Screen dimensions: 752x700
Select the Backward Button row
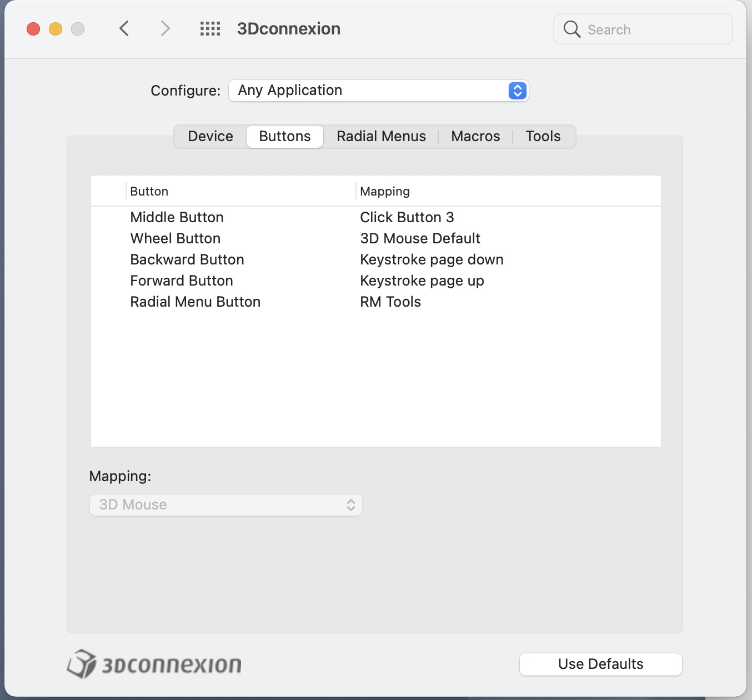point(376,259)
